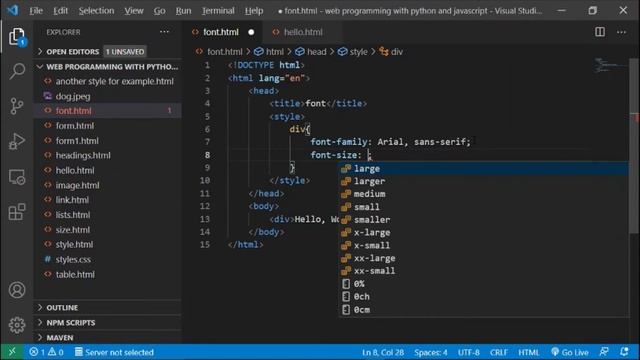Open Remote Explorer view icon

[17, 177]
